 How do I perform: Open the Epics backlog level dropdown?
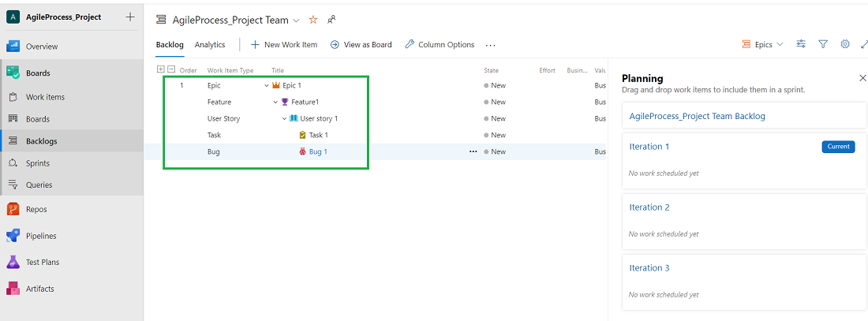[762, 45]
